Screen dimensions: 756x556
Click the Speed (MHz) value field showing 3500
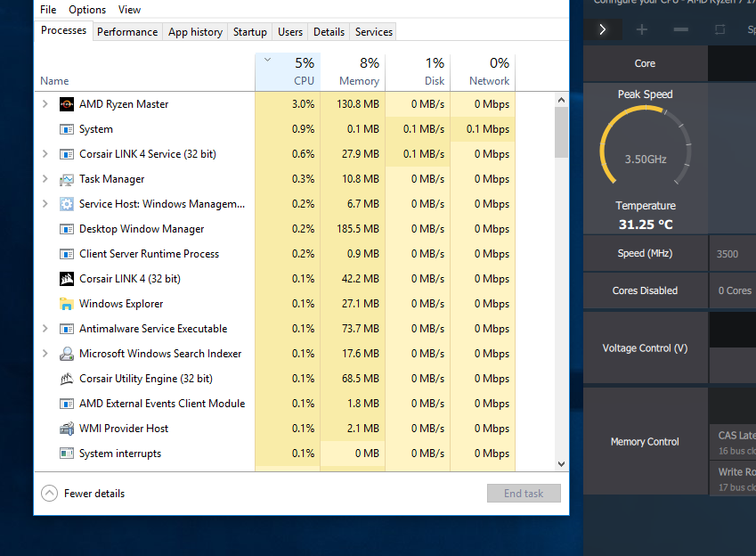click(732, 254)
